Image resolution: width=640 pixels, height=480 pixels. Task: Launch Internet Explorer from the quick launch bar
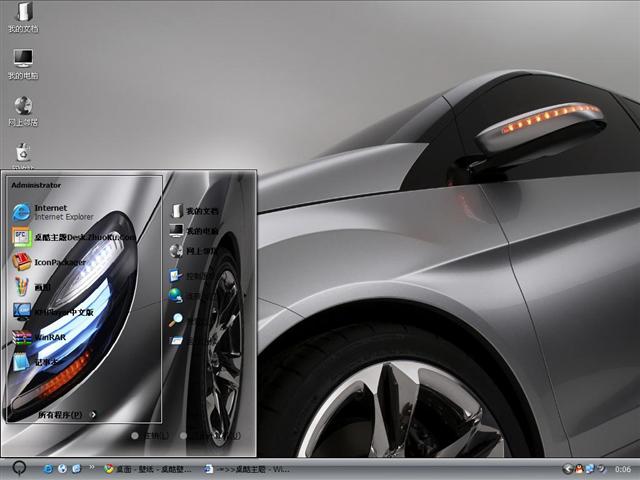click(x=48, y=469)
